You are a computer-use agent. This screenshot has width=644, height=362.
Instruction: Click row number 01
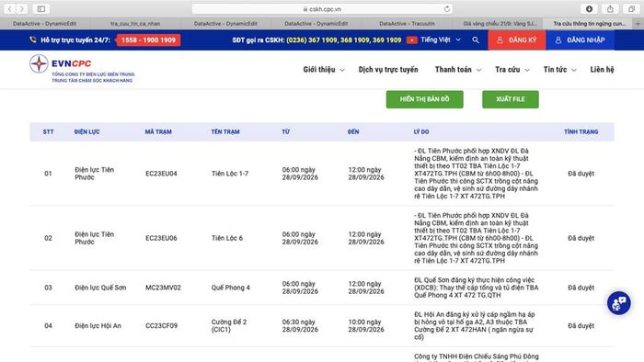(48, 174)
